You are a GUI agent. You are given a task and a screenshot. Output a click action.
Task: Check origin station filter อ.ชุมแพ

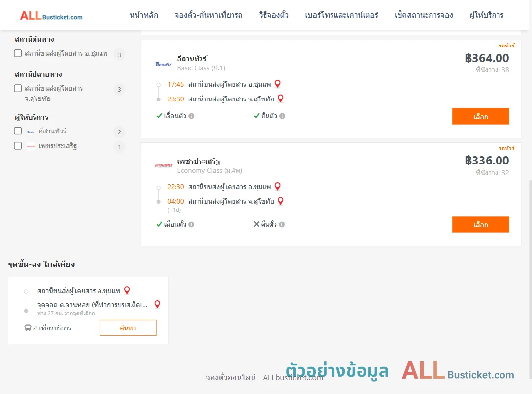point(18,53)
